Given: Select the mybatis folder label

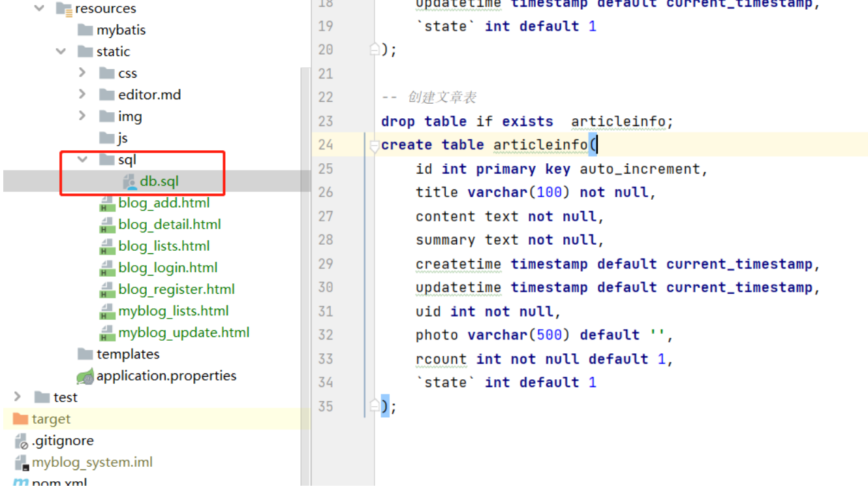Looking at the screenshot, I should [x=121, y=30].
